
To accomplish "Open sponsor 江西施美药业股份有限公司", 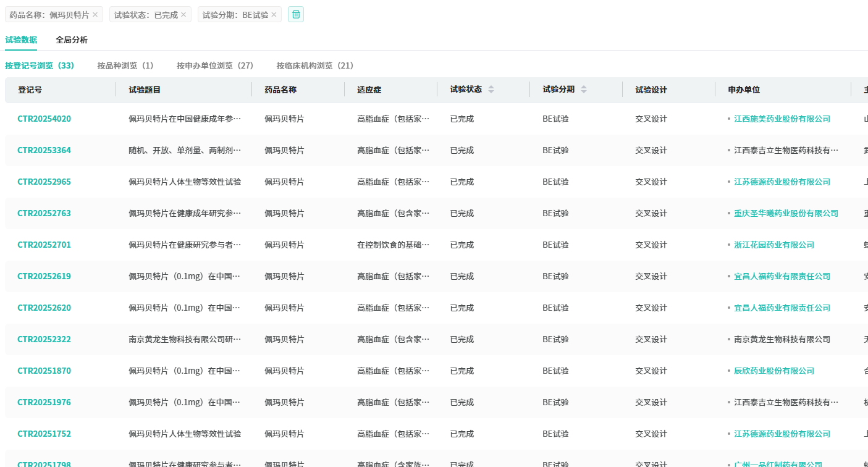I will click(782, 119).
